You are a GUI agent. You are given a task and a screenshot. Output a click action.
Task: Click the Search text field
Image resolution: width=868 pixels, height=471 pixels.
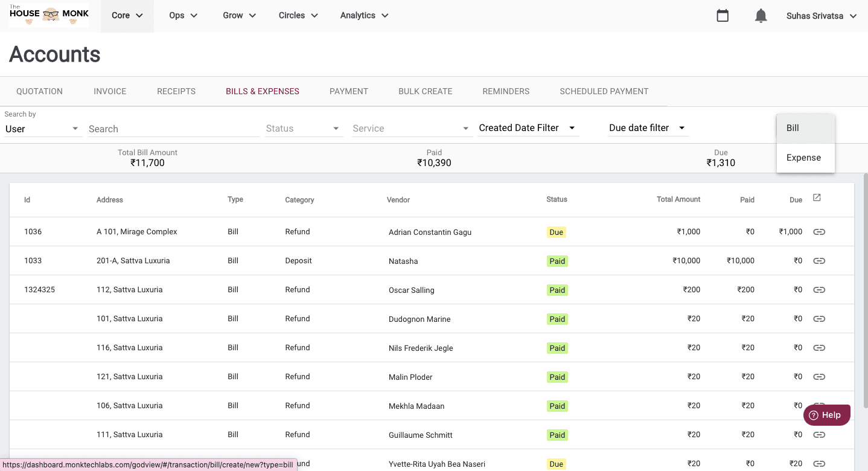[173, 129]
